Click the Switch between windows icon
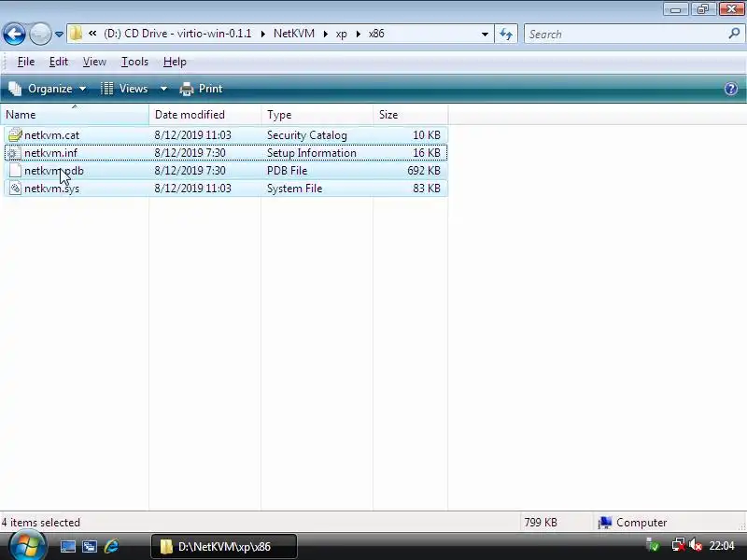This screenshot has width=747, height=560. 90,546
